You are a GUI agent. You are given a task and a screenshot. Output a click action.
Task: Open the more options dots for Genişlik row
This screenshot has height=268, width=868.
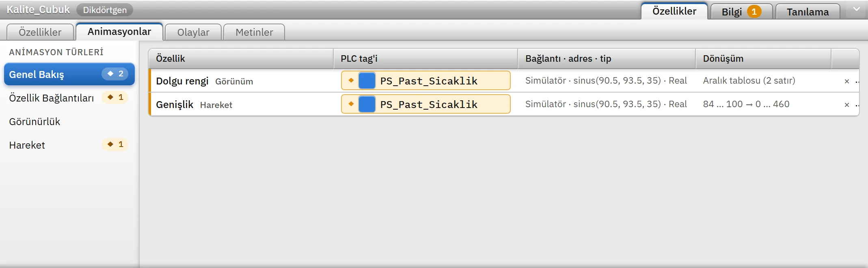point(857,105)
